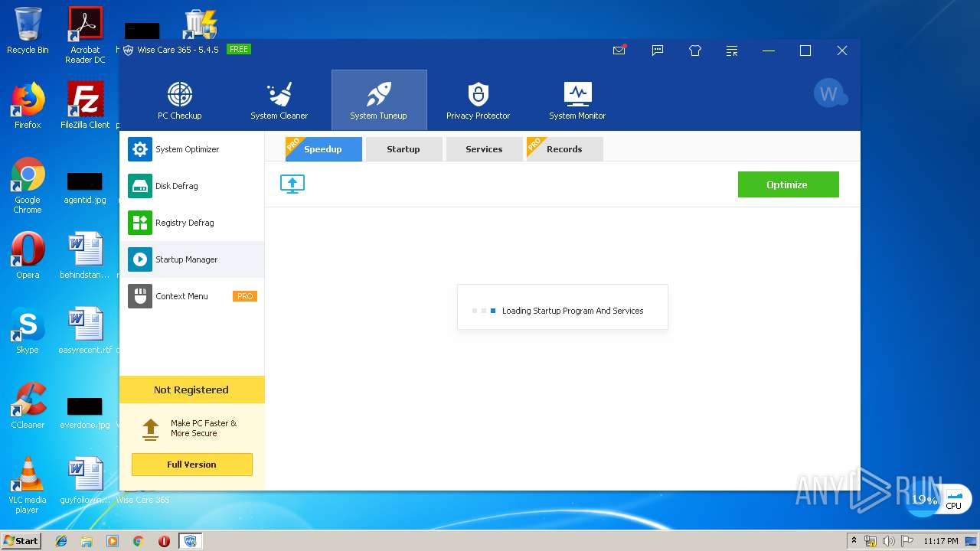Open Acrobat Reader DC desktop shortcut
Viewport: 980px width, 551px height.
coord(85,34)
